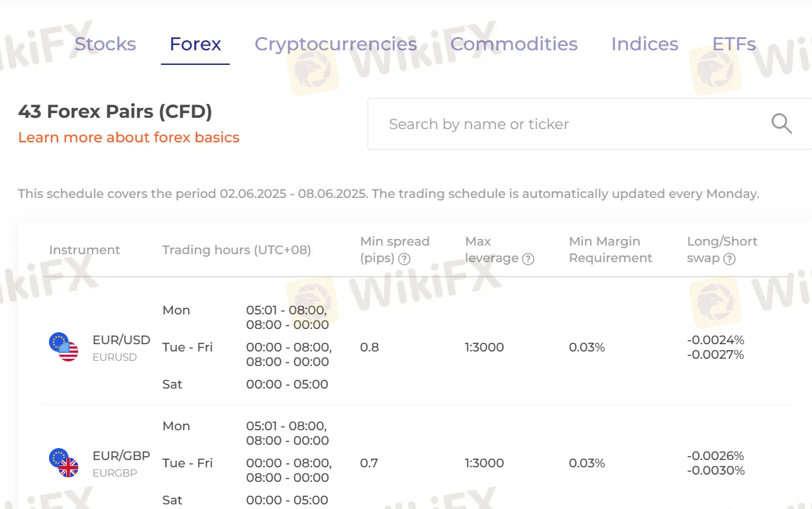Open the ETFs tab
Image resolution: width=812 pixels, height=509 pixels.
734,44
